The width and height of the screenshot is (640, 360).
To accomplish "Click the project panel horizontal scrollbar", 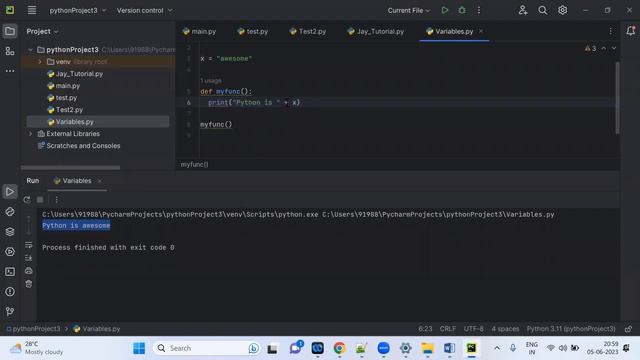I will (70, 167).
